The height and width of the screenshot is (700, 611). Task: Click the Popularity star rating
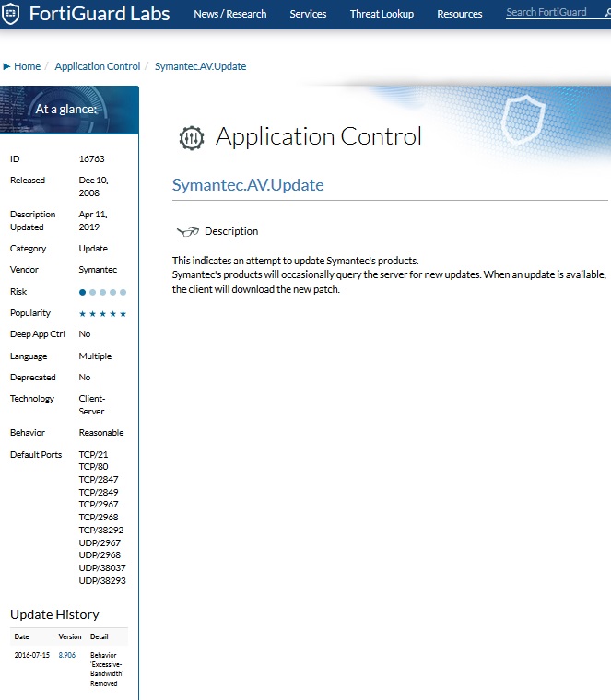(102, 314)
